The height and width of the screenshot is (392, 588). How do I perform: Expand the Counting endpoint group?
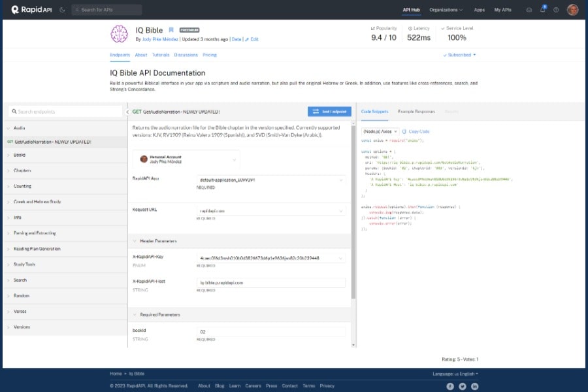(65, 186)
